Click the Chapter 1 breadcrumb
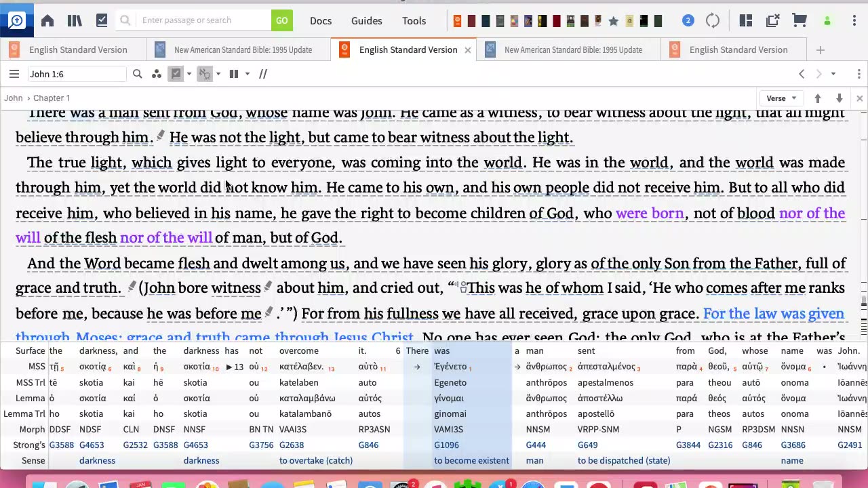The image size is (868, 488). pos(52,98)
